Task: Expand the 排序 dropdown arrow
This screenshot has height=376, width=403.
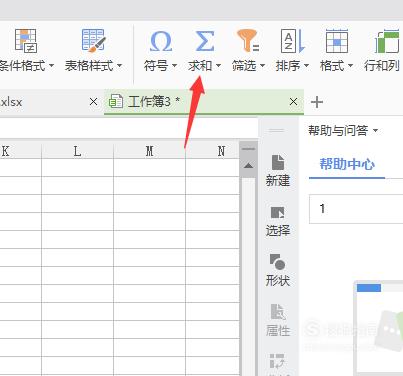Action: (x=306, y=66)
